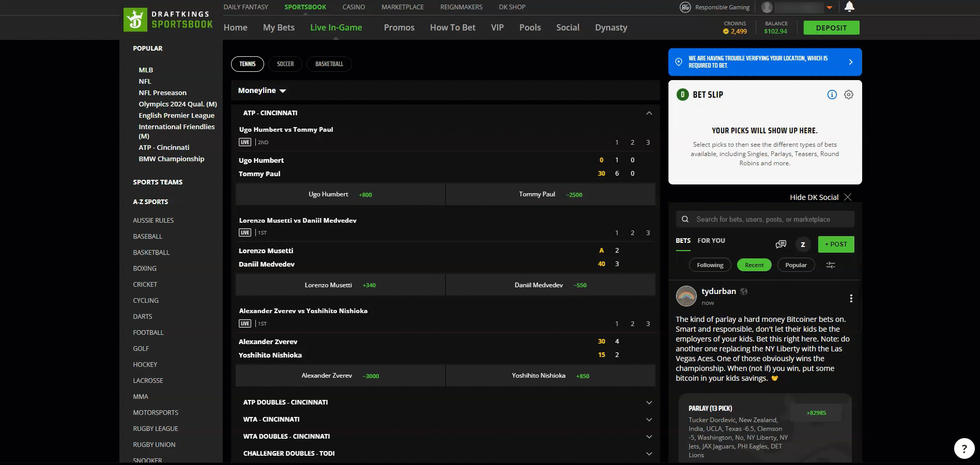980x465 pixels.
Task: Open the user avatar account icon
Action: (767, 7)
